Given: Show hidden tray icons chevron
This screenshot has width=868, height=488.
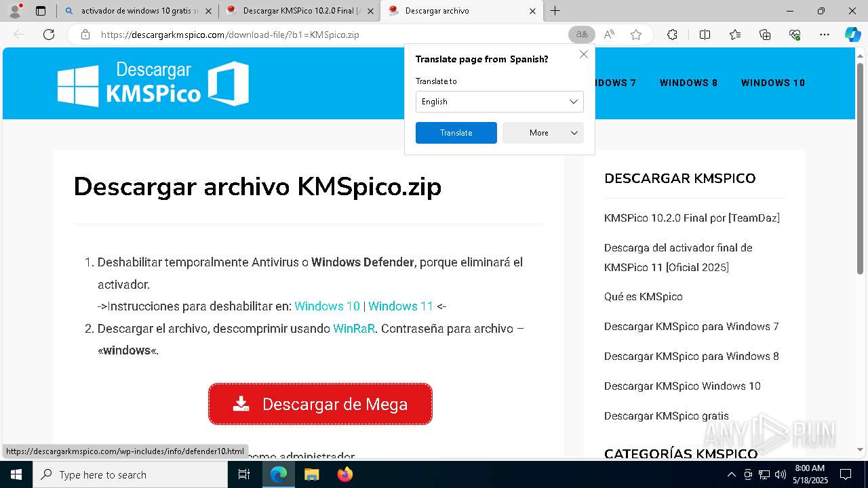Looking at the screenshot, I should pos(731,474).
